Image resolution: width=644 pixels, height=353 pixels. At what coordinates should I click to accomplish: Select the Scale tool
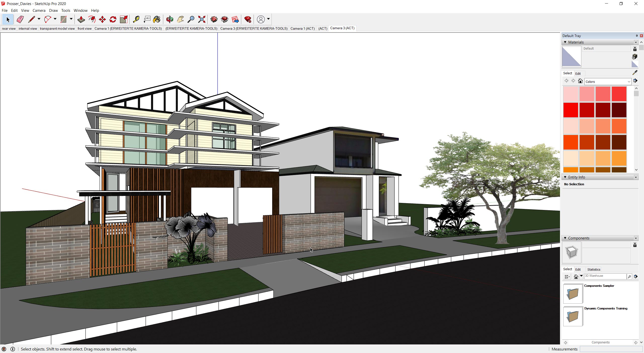tap(124, 19)
